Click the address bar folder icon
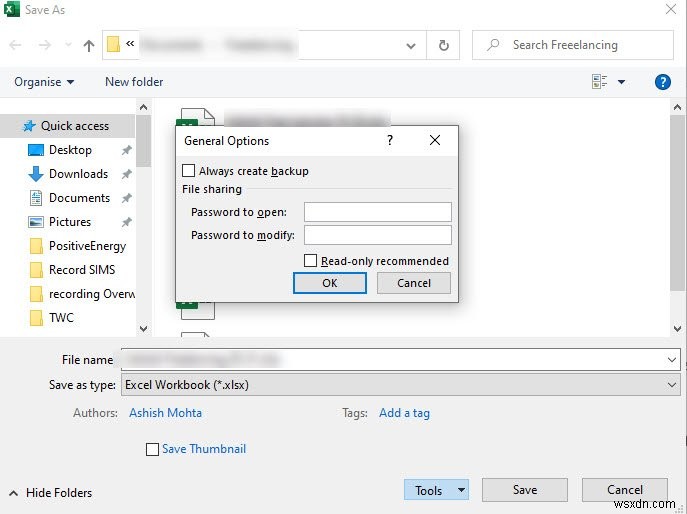The height and width of the screenshot is (514, 687). [x=113, y=44]
